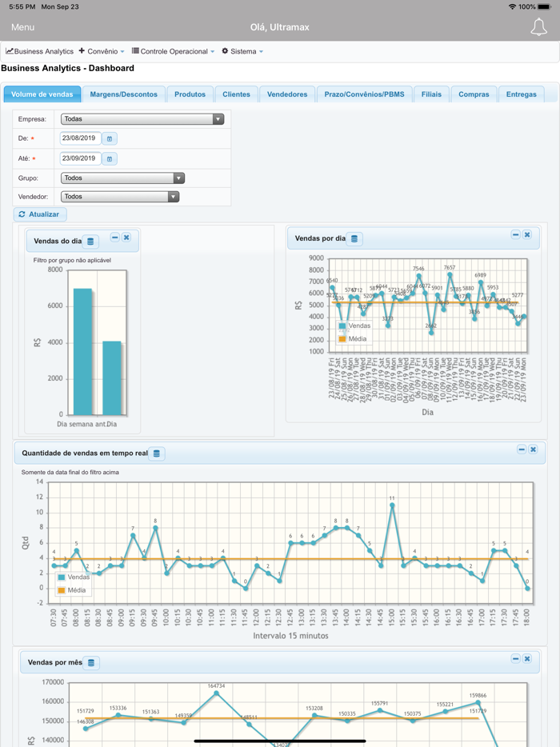Focus the De date input field
The height and width of the screenshot is (747, 560).
[x=80, y=138]
